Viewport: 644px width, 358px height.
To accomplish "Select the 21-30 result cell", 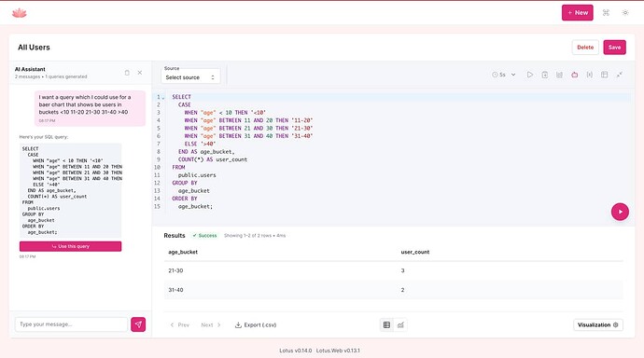I will [x=175, y=270].
